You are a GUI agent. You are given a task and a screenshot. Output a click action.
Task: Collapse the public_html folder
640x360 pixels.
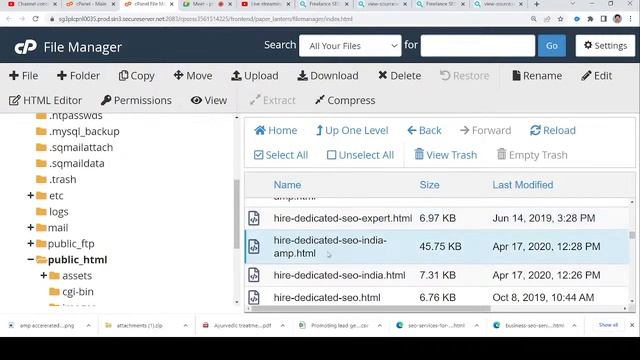pyautogui.click(x=30, y=260)
